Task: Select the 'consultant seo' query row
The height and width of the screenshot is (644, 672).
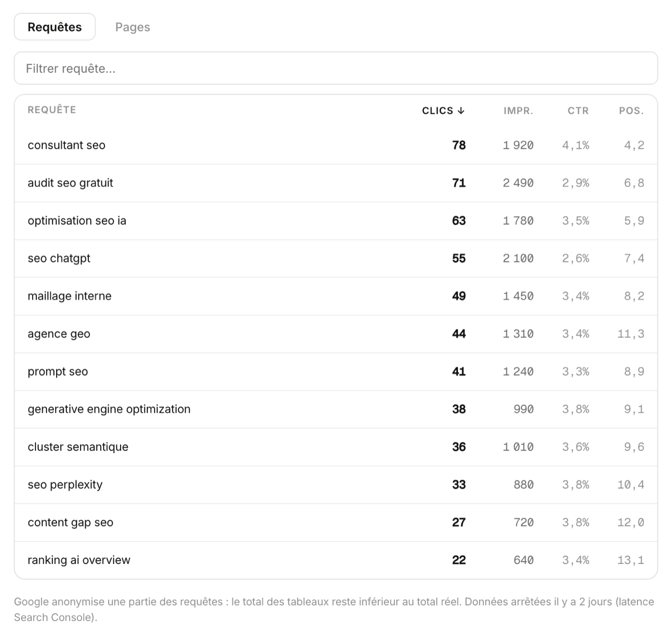Action: (x=336, y=145)
